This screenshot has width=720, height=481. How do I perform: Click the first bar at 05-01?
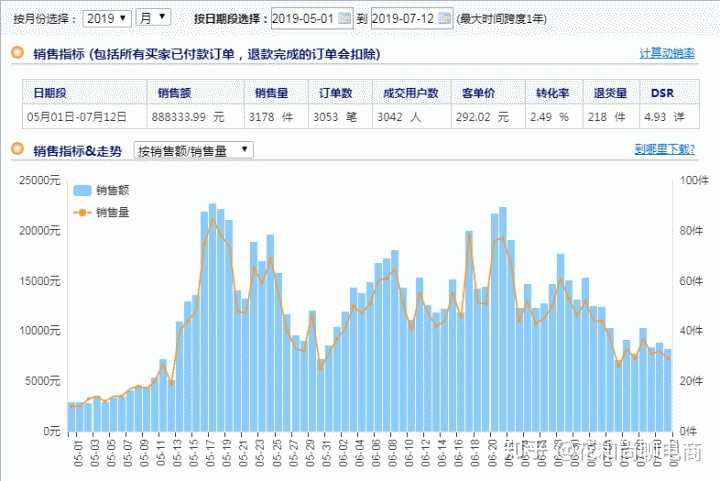[x=72, y=416]
